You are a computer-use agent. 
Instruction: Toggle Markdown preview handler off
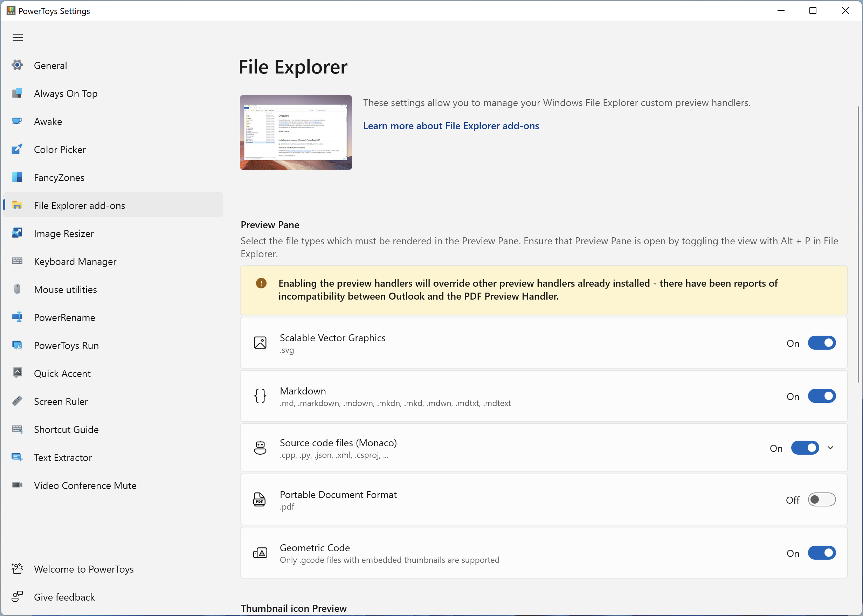[x=821, y=395]
